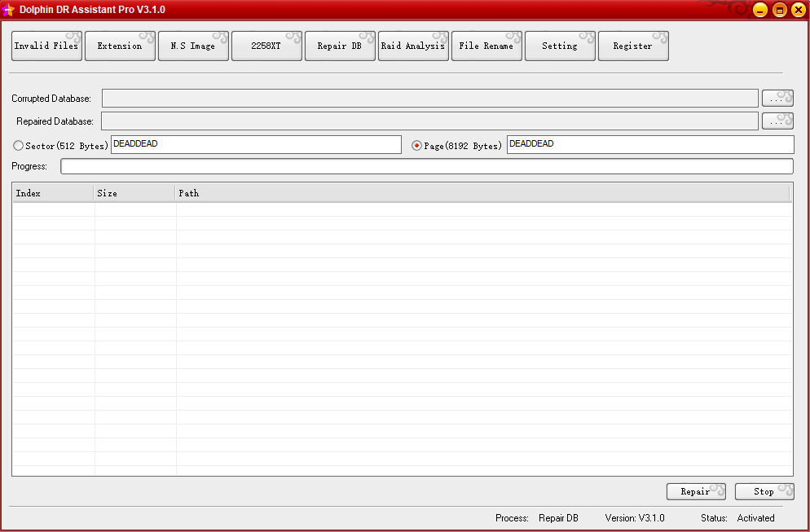Sort list by Index column header
The width and height of the screenshot is (810, 532).
tap(53, 193)
